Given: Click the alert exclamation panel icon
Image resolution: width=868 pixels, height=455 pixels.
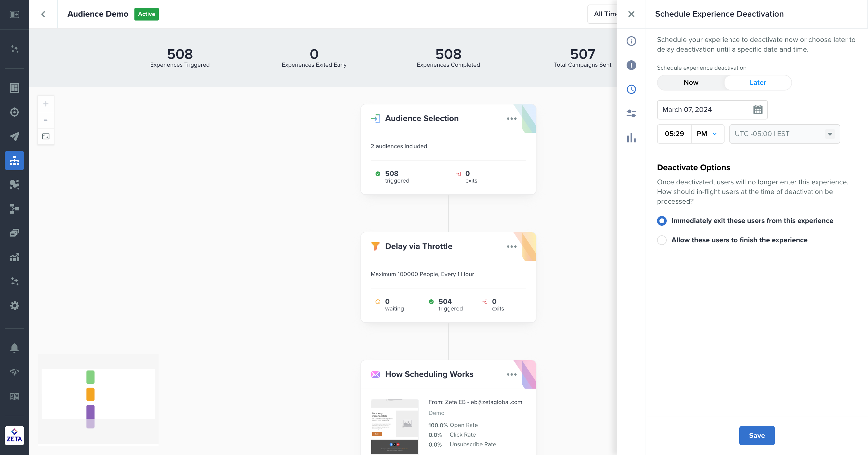Looking at the screenshot, I should [631, 65].
